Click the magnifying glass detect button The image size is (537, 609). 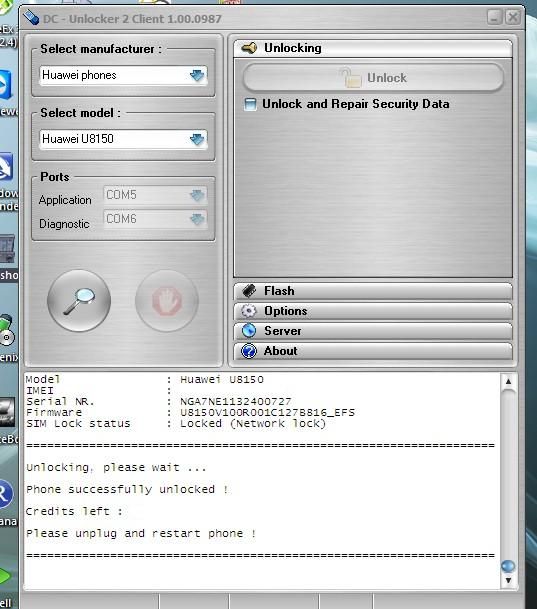coord(79,301)
